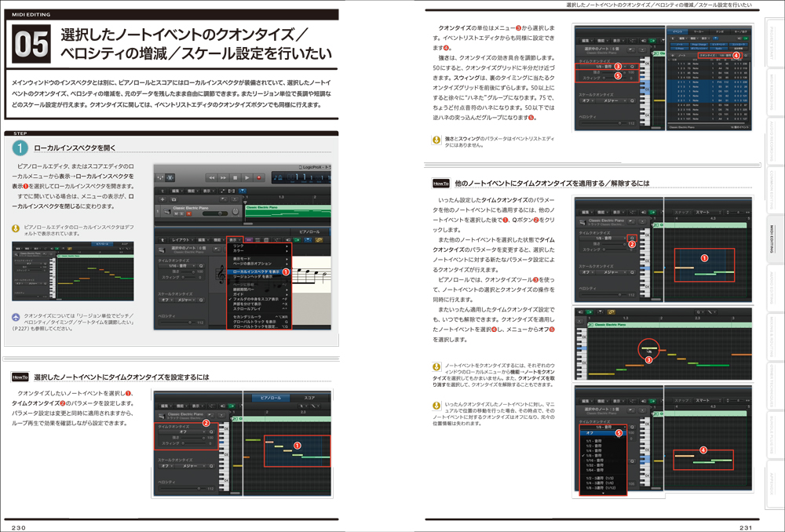Click circled note in middle-right piano roll
The image size is (785, 532).
pyautogui.click(x=648, y=348)
